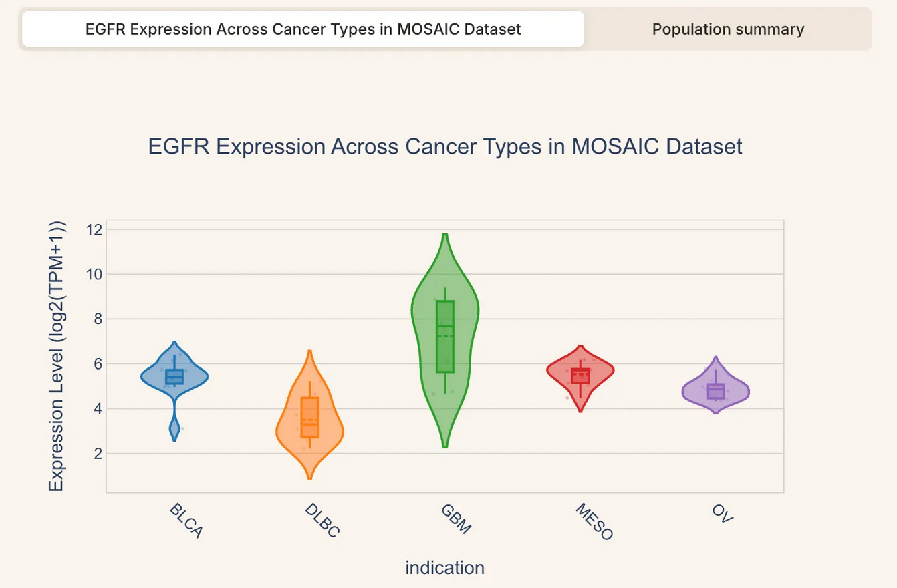This screenshot has width=897, height=588.
Task: Click the green box plot inside GBM violin
Action: tap(445, 336)
